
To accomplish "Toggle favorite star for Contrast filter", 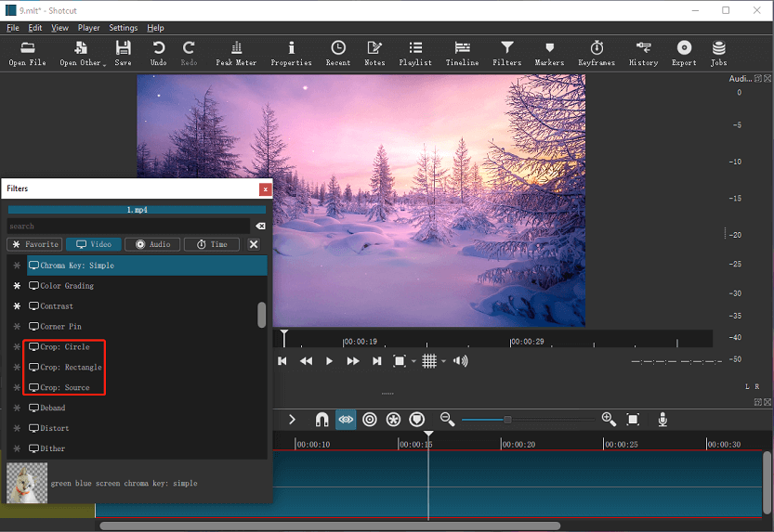I will click(x=17, y=305).
